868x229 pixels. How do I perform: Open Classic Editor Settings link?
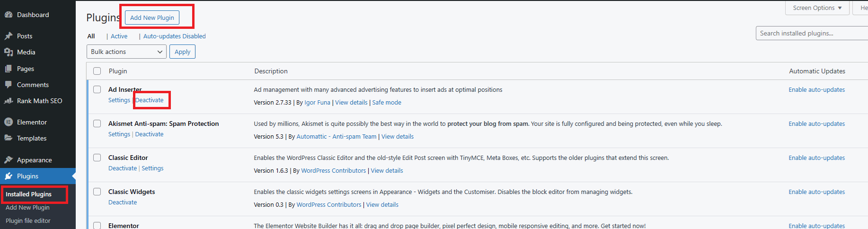(152, 168)
